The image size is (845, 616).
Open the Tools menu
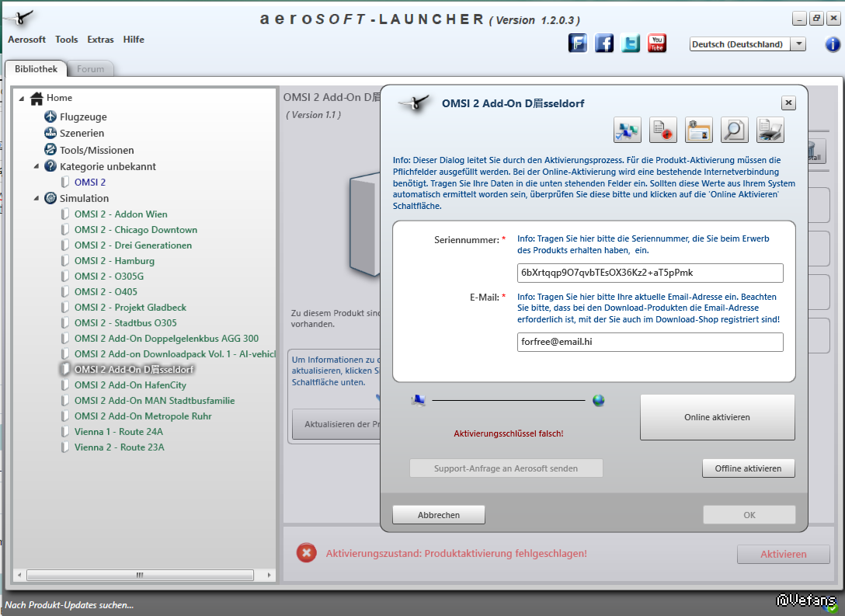[66, 40]
